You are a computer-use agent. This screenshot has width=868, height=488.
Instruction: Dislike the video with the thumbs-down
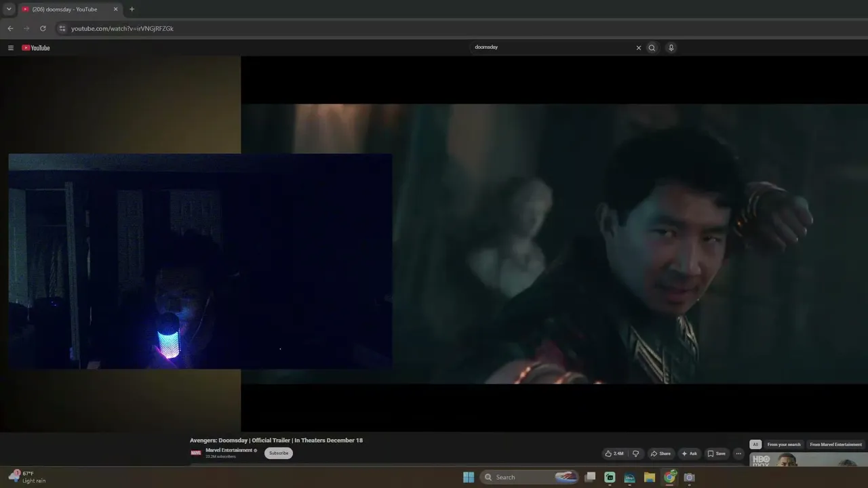coord(635,453)
